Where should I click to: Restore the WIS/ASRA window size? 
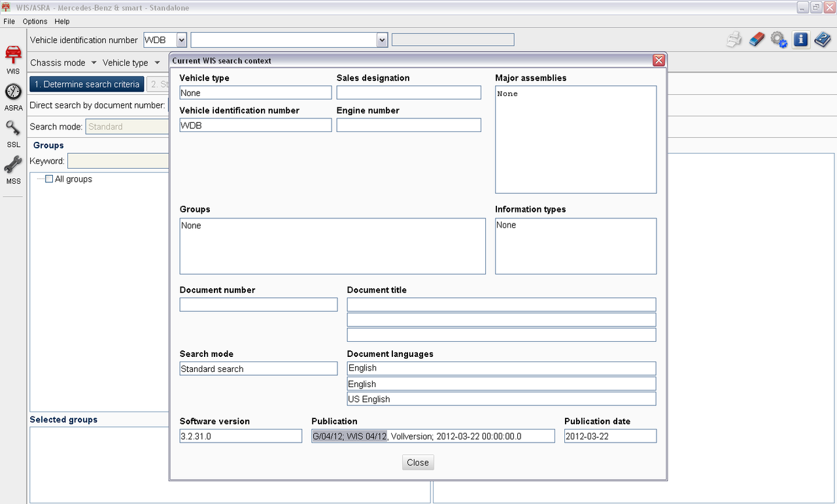click(x=816, y=7)
